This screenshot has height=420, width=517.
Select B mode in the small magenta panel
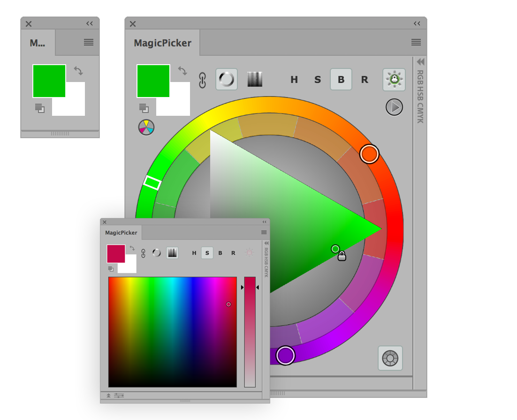[220, 253]
